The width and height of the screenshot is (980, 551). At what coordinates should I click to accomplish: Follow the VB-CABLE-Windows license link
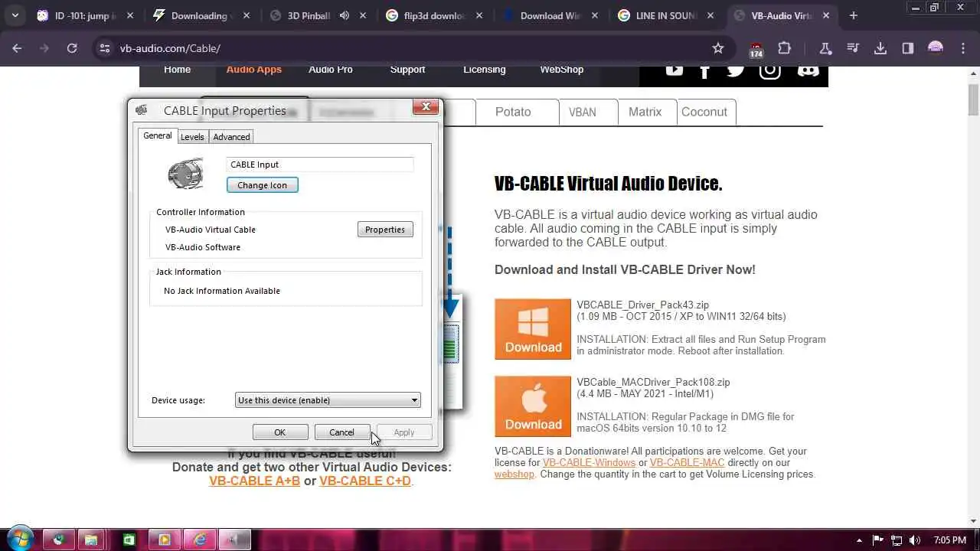[589, 462]
